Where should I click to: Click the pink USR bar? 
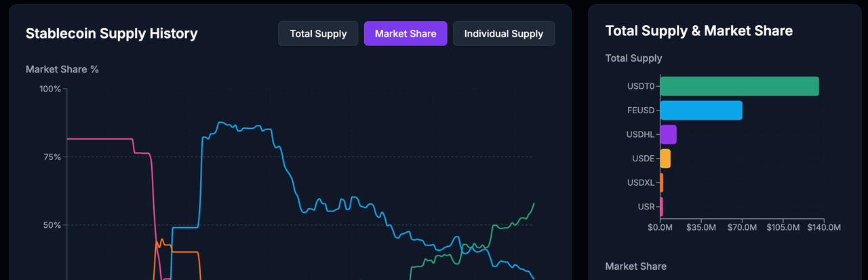point(661,206)
